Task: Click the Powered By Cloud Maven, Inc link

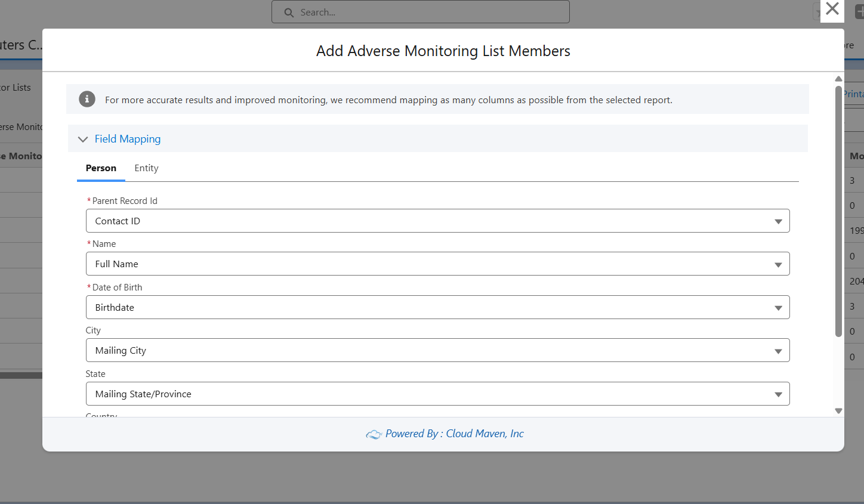Action: coord(454,434)
